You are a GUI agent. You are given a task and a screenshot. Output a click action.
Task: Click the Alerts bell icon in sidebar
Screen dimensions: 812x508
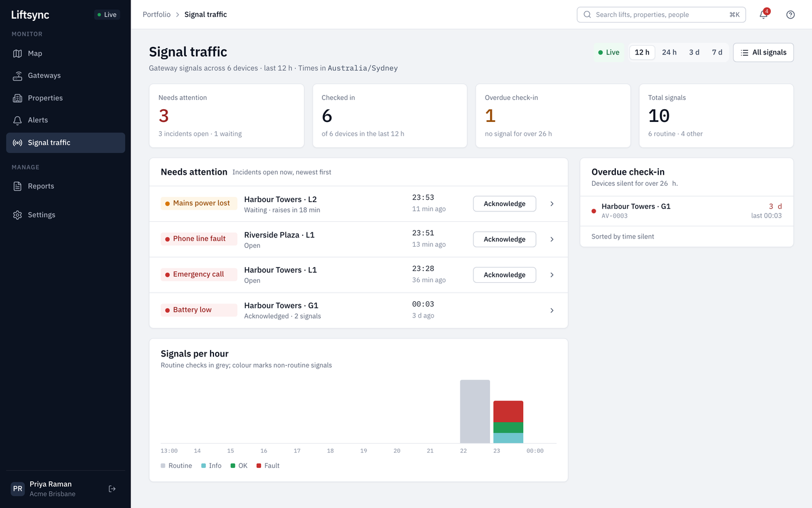(17, 120)
